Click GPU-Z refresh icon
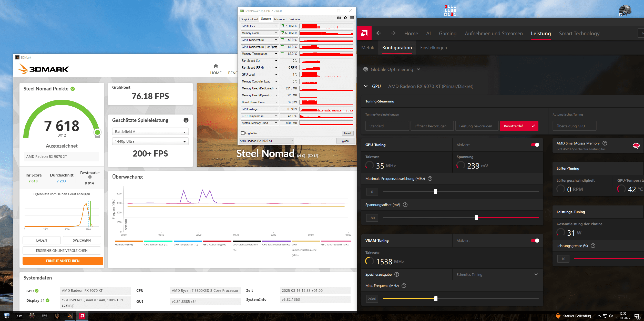644x321 pixels. tap(345, 18)
